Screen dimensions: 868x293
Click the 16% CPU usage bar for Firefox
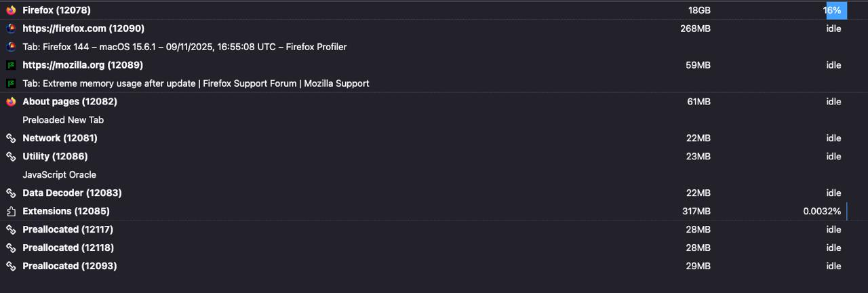coord(834,10)
